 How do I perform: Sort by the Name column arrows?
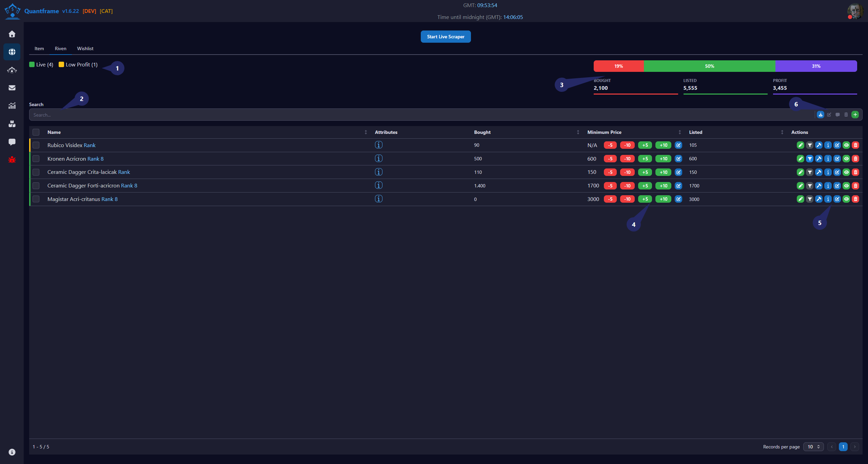coord(366,132)
